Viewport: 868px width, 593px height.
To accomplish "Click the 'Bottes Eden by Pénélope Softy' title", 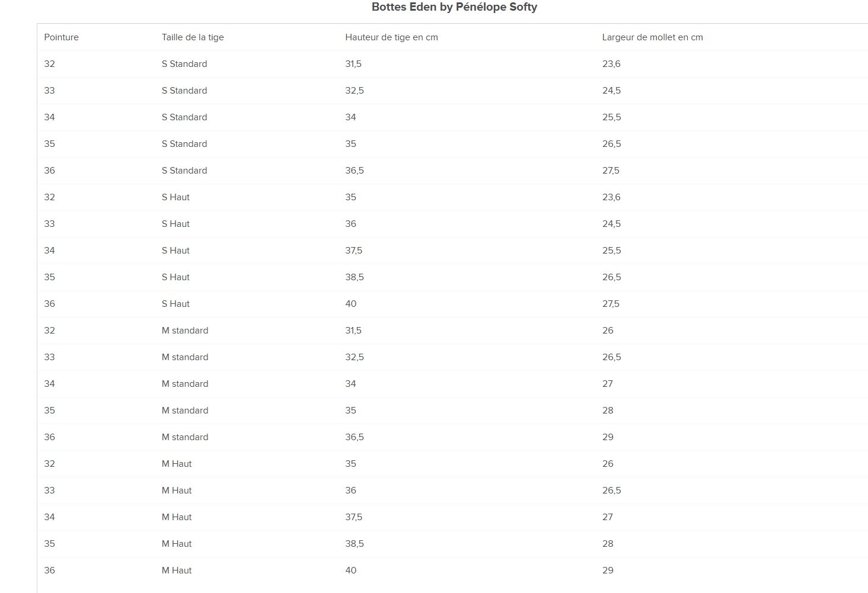I will click(x=454, y=7).
